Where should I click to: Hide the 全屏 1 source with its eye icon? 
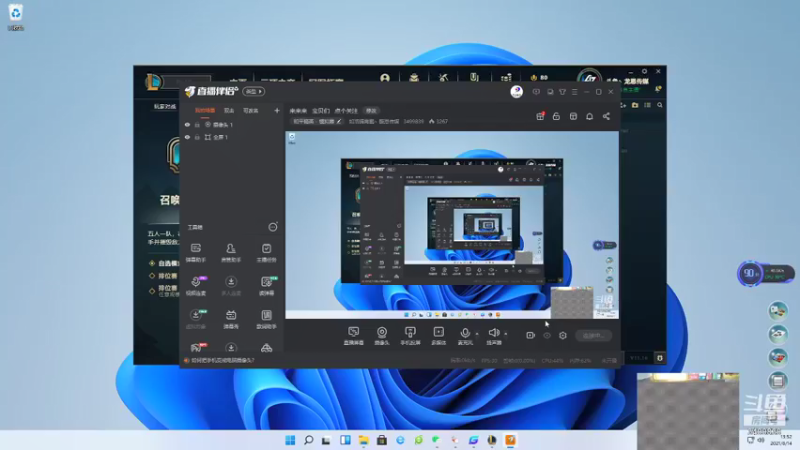coord(187,137)
